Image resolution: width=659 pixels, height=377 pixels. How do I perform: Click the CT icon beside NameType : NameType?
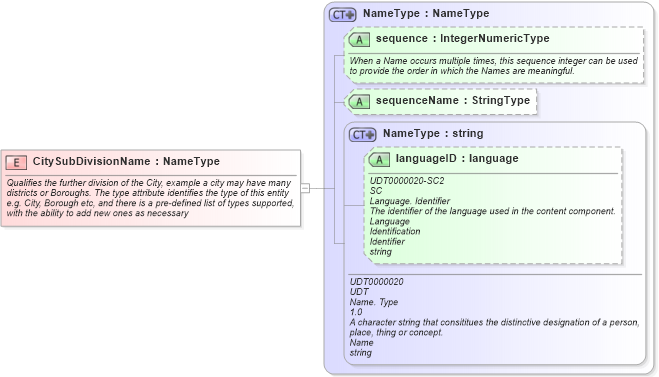tap(342, 15)
